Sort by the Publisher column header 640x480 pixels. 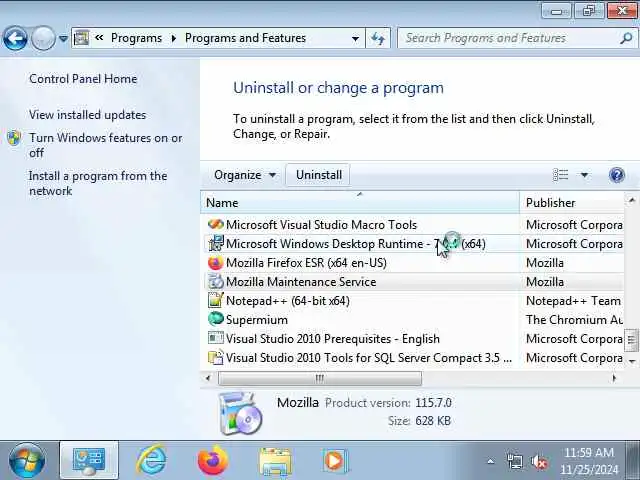click(x=572, y=202)
